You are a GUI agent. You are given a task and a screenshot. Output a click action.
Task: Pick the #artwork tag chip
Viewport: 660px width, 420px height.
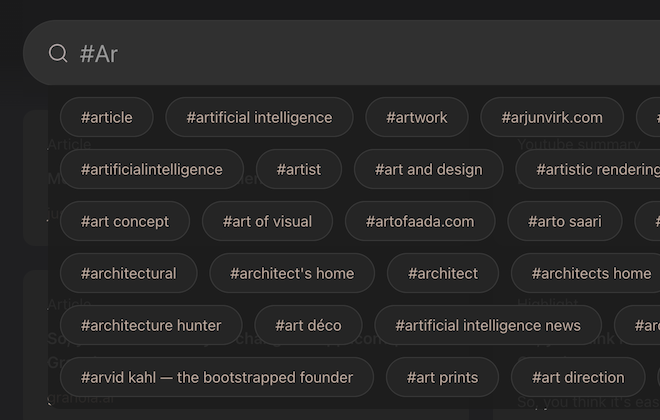[x=417, y=117]
